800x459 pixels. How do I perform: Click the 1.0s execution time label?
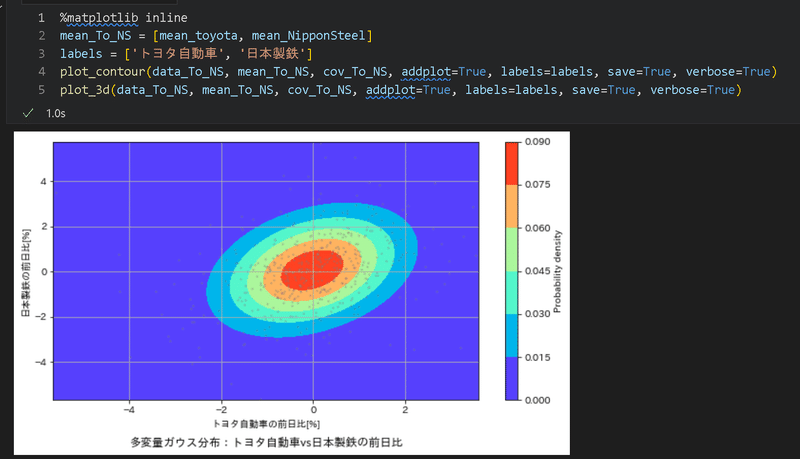[x=56, y=114]
